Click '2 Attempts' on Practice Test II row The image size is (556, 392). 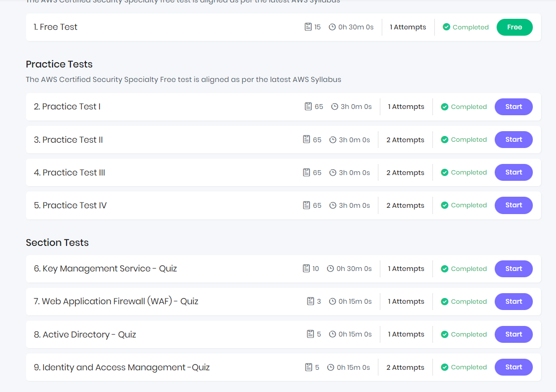[x=405, y=140]
